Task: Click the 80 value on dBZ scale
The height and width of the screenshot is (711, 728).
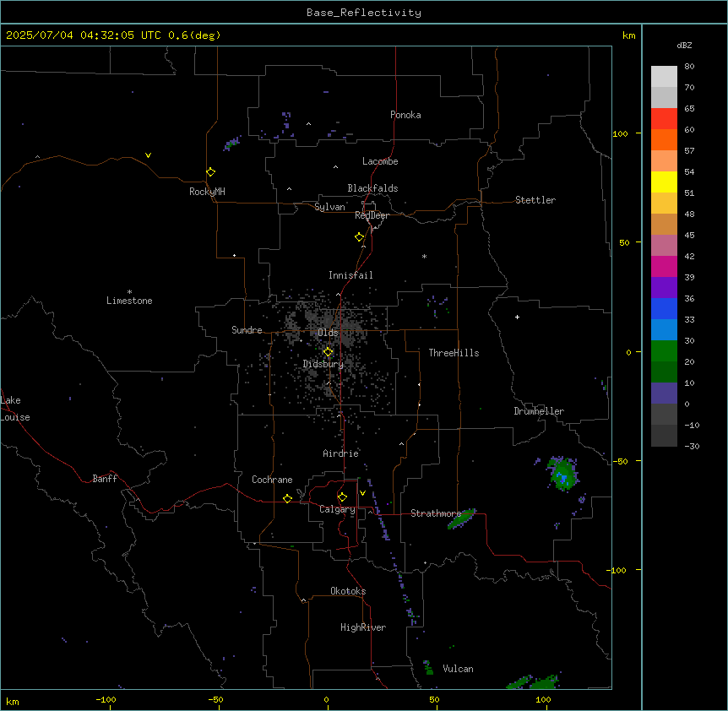Action: click(689, 67)
